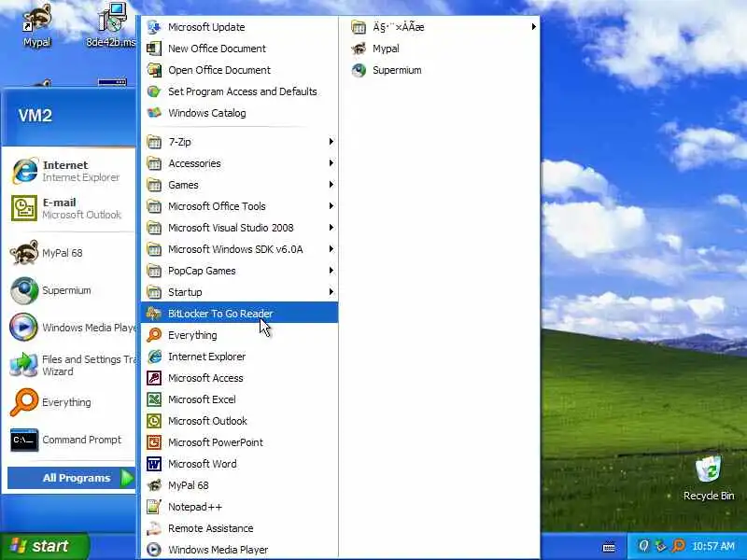Screen dimensions: 747x560
Task: Expand Microsoft Visual Studio 2008 folder
Action: [x=239, y=228]
